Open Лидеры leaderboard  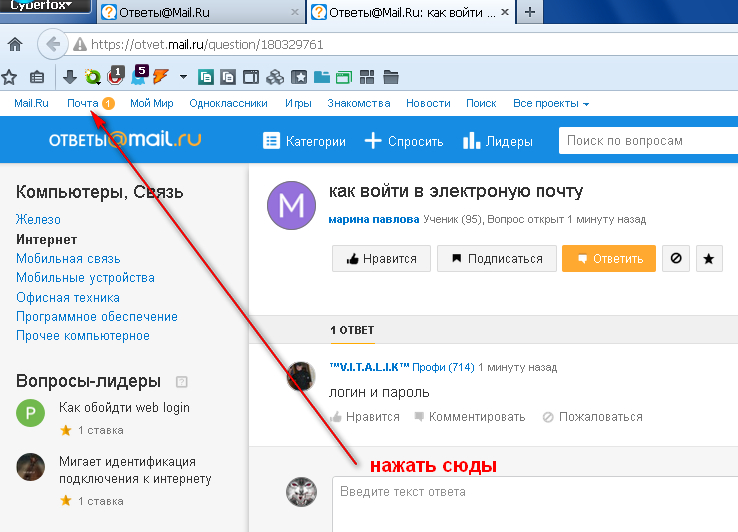pos(497,141)
